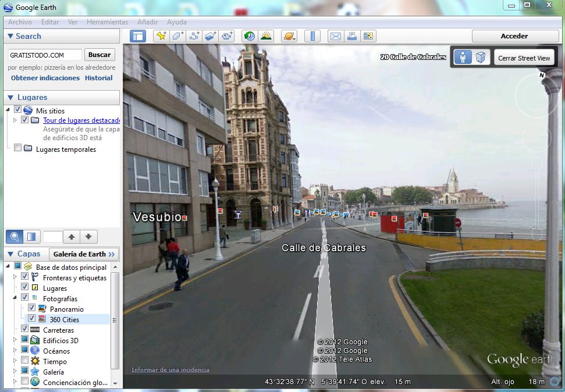Viewport: 565px width, 392px height.
Task: Check the Lugares temporales checkbox
Action: 17,147
